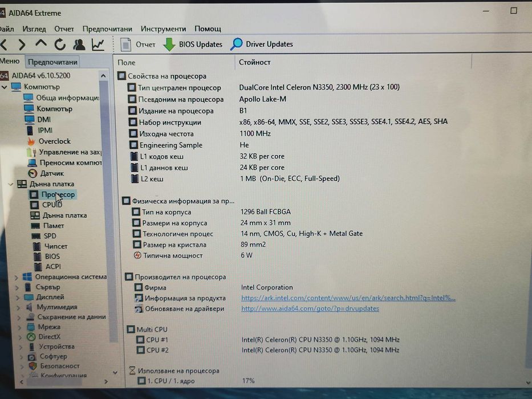Click the L2 кеш row
The height and width of the screenshot is (399, 532).
(x=235, y=178)
